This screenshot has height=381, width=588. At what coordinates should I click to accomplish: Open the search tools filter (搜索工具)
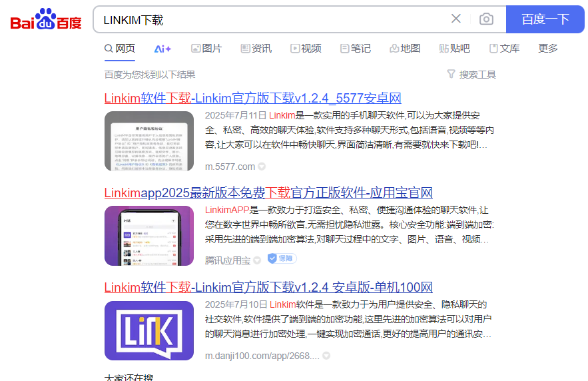[x=471, y=75]
